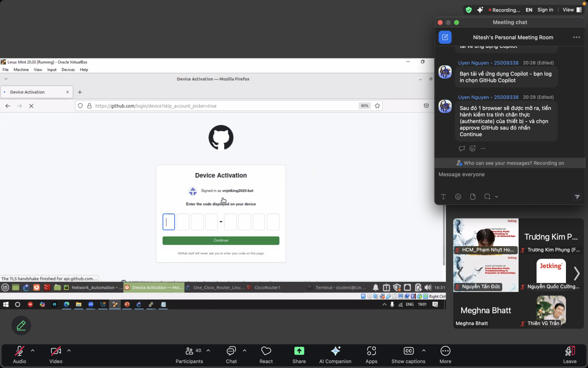This screenshot has width=588, height=368.
Task: Open the VirtualBox Input menu
Action: point(52,70)
